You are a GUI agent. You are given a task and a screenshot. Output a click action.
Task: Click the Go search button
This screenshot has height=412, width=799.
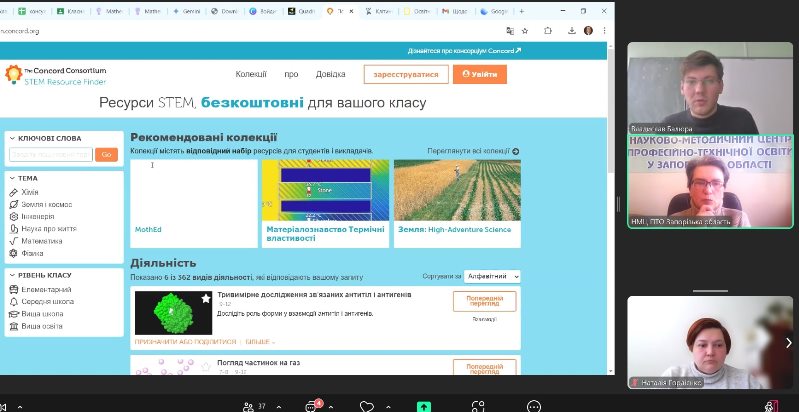[106, 154]
